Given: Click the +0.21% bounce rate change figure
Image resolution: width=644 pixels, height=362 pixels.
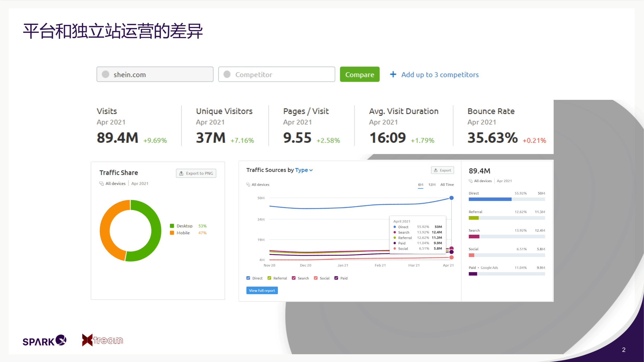Looking at the screenshot, I should pyautogui.click(x=535, y=140).
